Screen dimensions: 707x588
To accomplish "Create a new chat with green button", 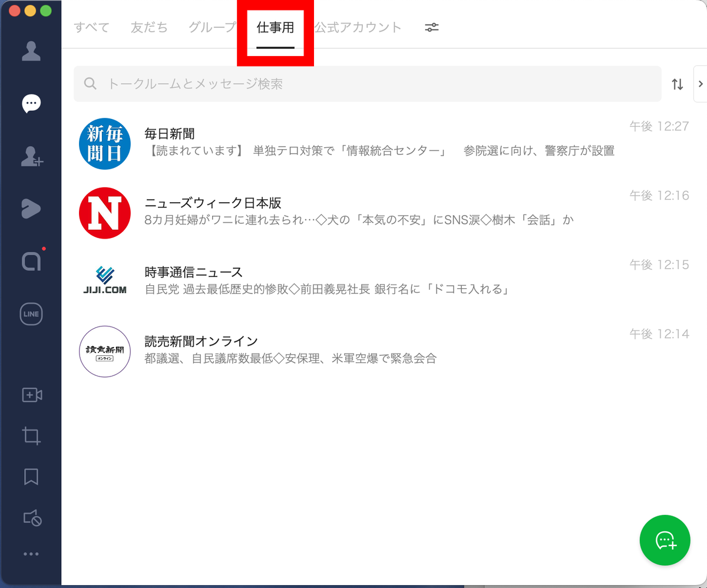I will 665,540.
